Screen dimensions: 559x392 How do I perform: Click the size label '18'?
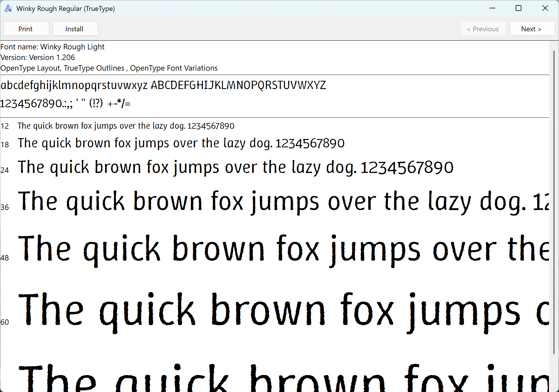click(x=5, y=144)
